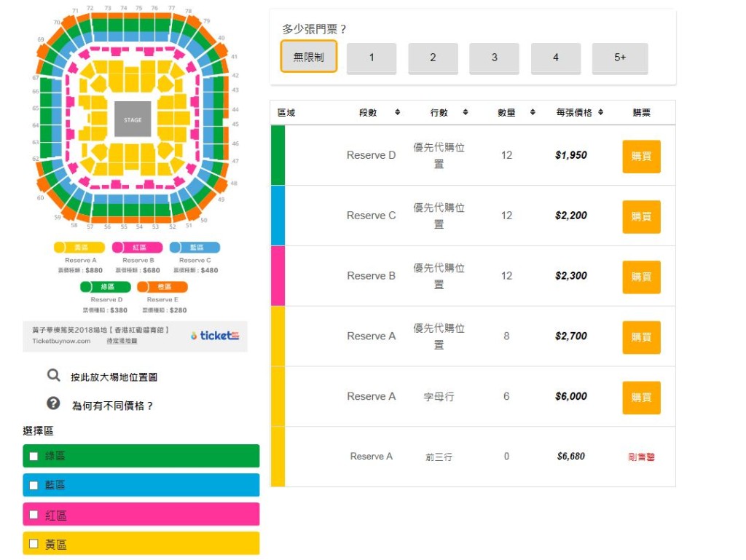Viewport: 746px width, 560px height.
Task: Click the question mark help icon
Action: click(x=53, y=403)
